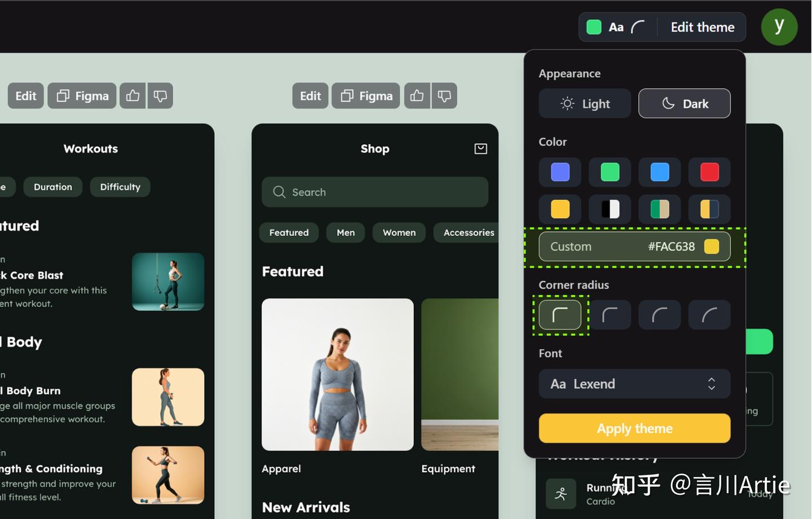
Task: Pick the blue color swatch
Action: [x=660, y=172]
